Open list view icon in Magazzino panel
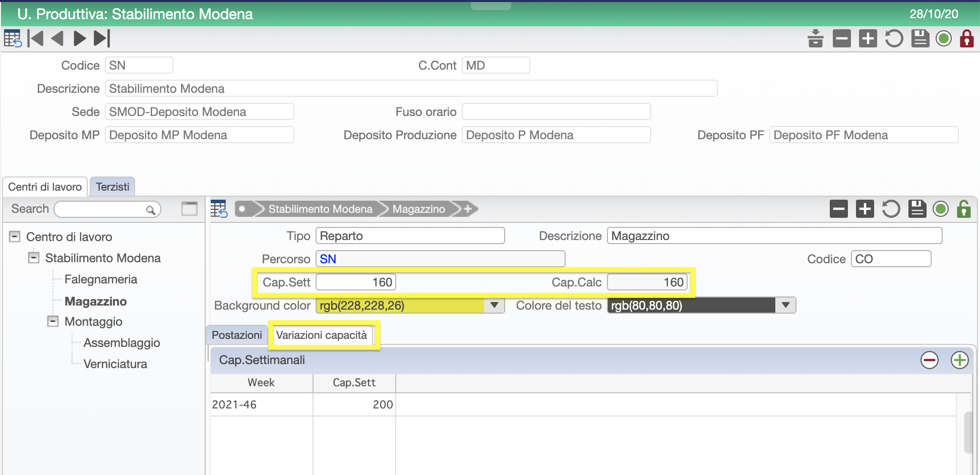The width and height of the screenshot is (980, 475). [x=219, y=209]
